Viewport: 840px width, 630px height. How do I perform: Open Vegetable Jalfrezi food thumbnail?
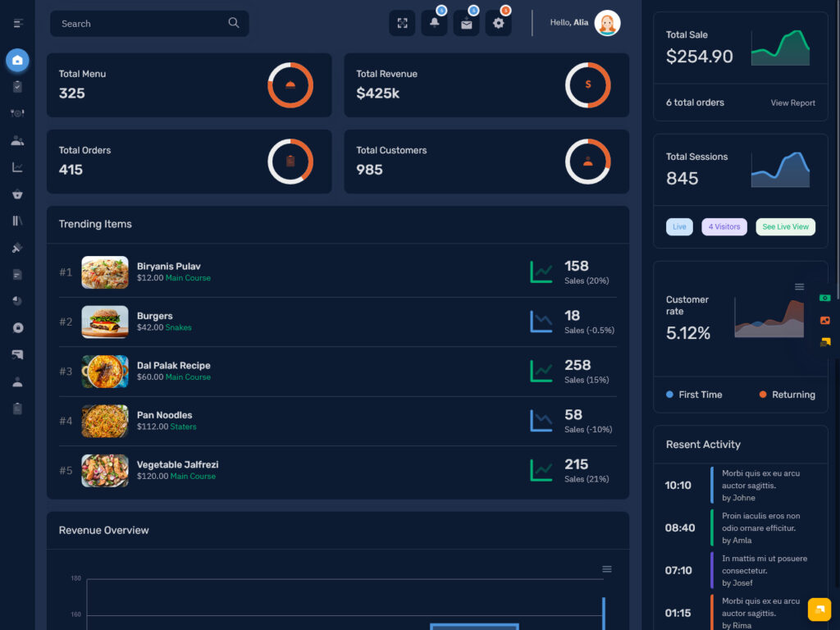pyautogui.click(x=105, y=470)
